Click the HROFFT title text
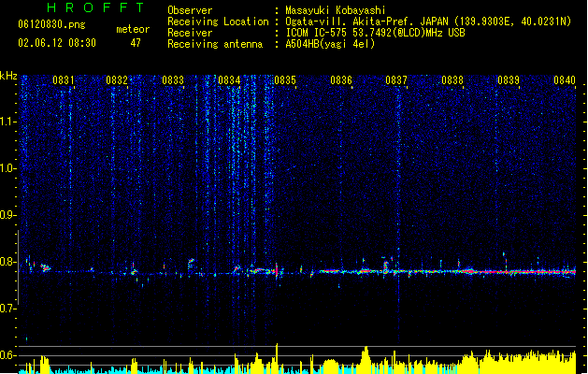Viewport: 588px width, 374px height. [95, 7]
